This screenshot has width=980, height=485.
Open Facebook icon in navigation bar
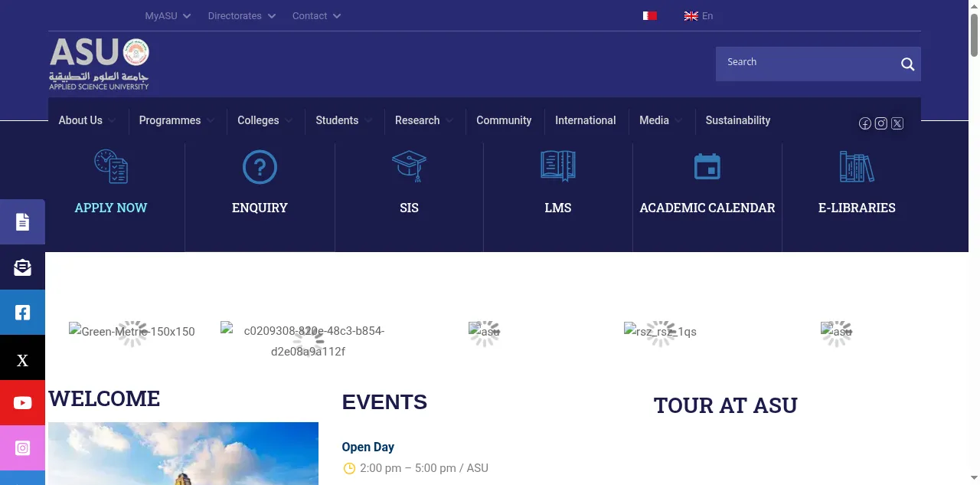[x=865, y=123]
